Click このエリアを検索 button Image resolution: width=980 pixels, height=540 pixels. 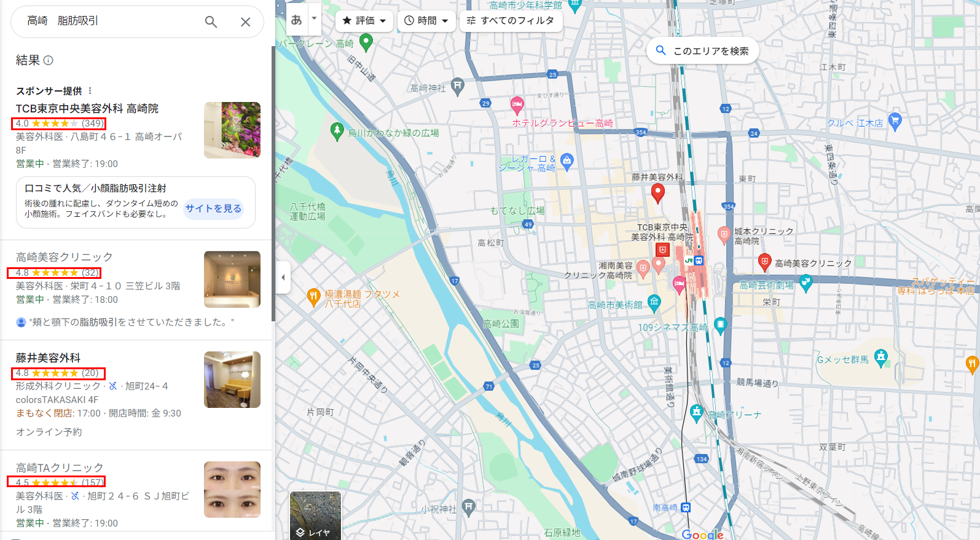click(702, 51)
